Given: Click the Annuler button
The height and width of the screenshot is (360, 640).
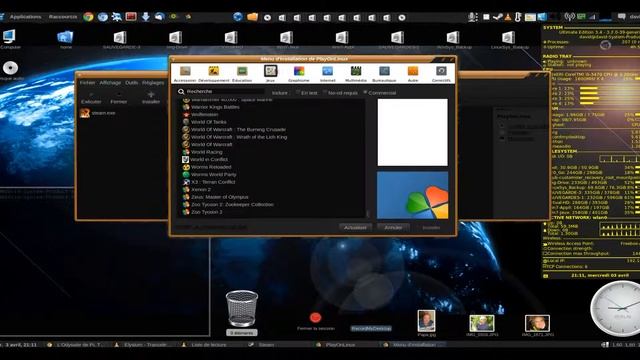Looking at the screenshot, I should (393, 227).
